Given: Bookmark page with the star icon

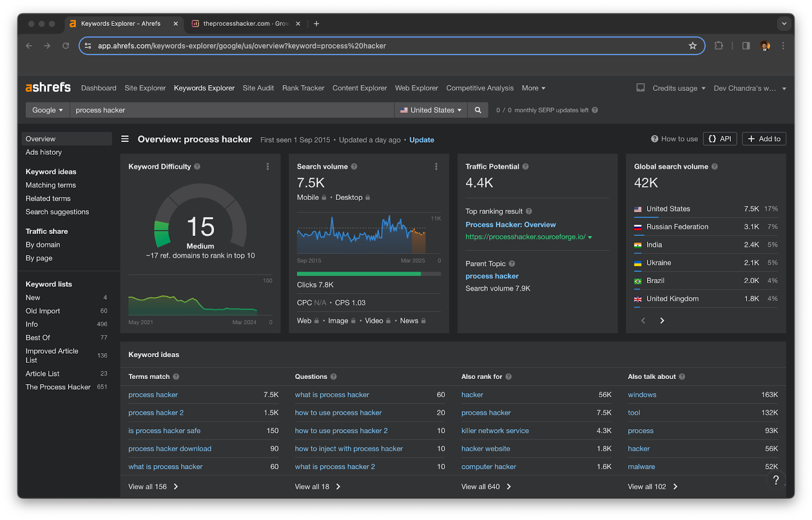Looking at the screenshot, I should pyautogui.click(x=693, y=46).
